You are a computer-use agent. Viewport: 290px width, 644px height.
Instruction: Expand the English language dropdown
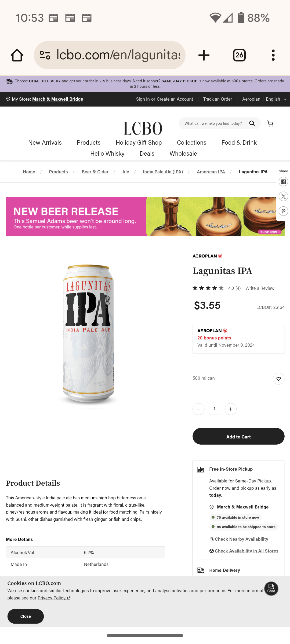(276, 99)
